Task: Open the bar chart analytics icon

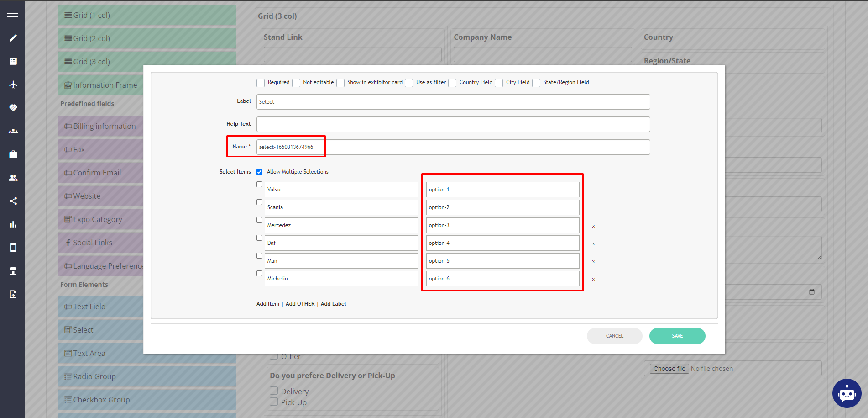Action: 13,224
